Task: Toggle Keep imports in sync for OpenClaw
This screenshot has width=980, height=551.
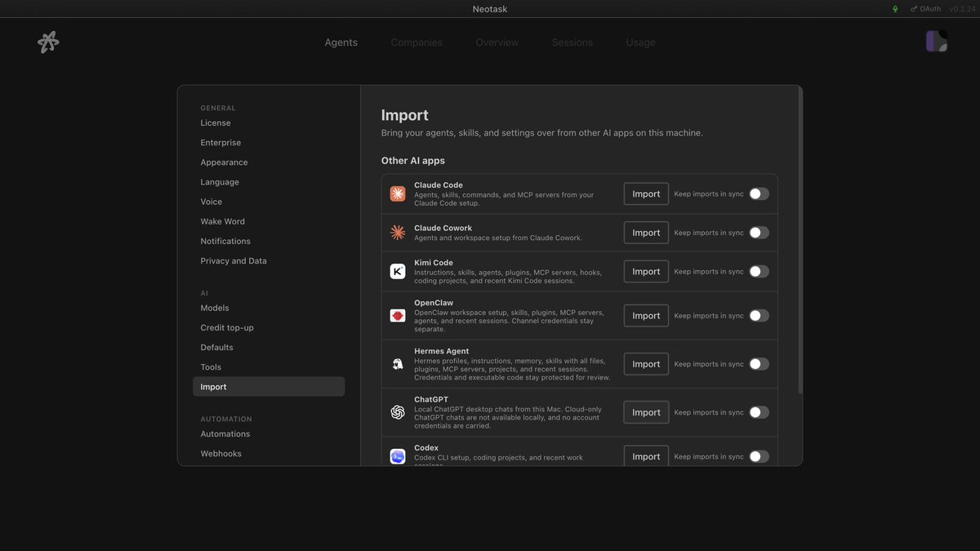Action: (759, 316)
